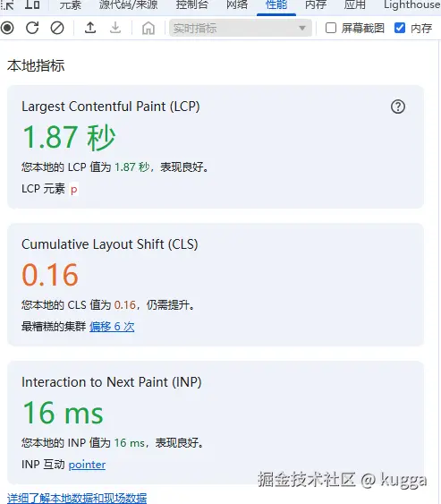Upload a profile with the upload icon
Viewport: 441px width, 504px height.
pos(90,28)
